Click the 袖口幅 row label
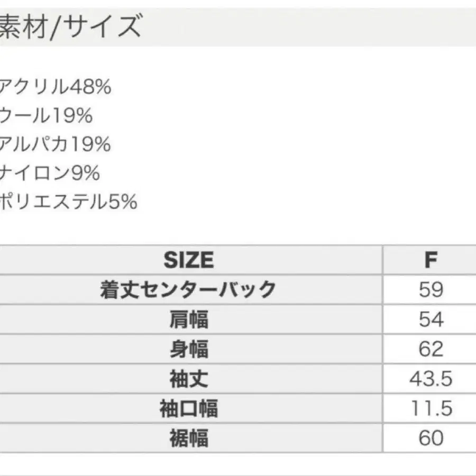The width and height of the screenshot is (476, 476). 188,408
